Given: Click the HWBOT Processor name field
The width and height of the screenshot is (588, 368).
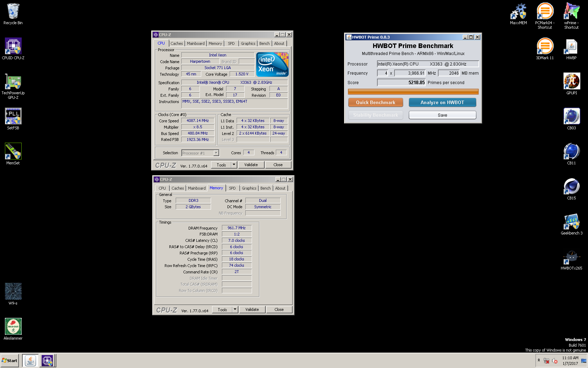Looking at the screenshot, I should (428, 64).
